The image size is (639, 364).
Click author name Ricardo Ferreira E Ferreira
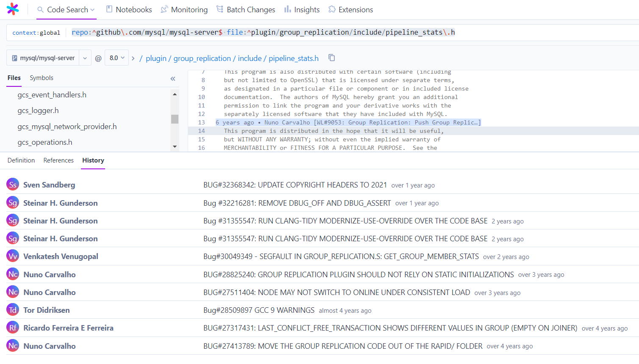[68, 328]
